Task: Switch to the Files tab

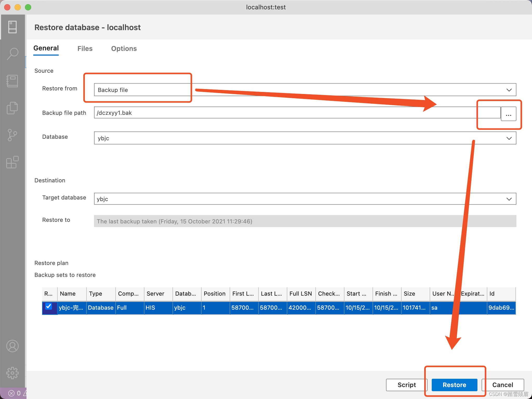Action: pos(85,49)
